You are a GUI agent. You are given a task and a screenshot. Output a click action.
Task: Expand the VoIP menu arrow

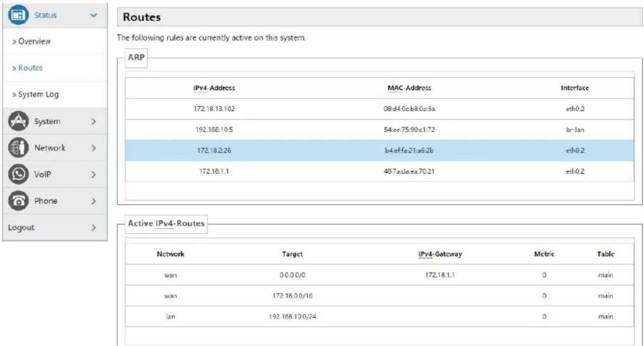coord(93,175)
